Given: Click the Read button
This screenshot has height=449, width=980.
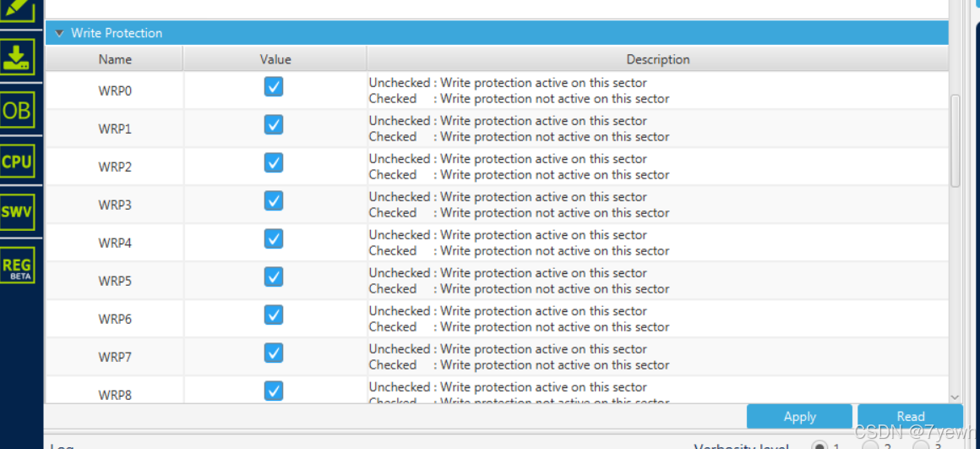Looking at the screenshot, I should 910,417.
